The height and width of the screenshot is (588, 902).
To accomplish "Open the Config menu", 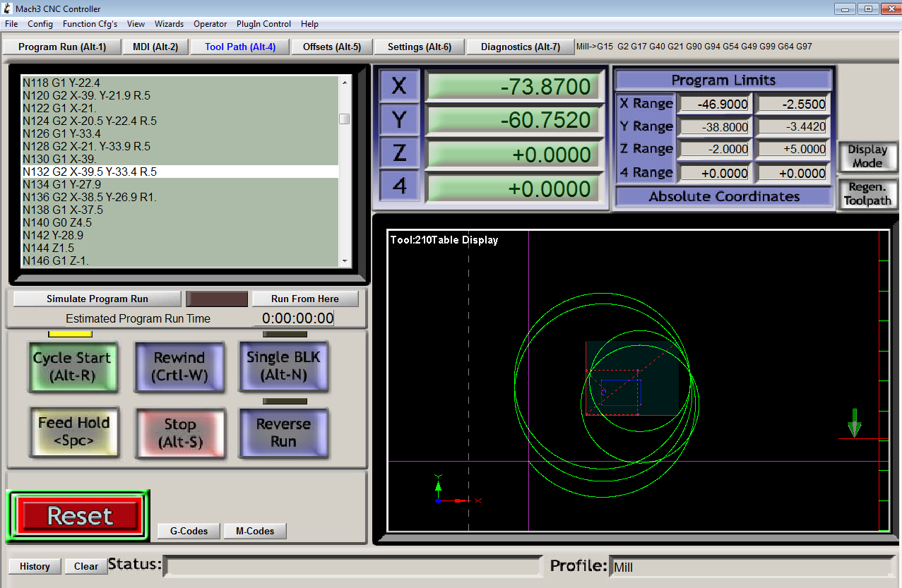I will coord(40,23).
